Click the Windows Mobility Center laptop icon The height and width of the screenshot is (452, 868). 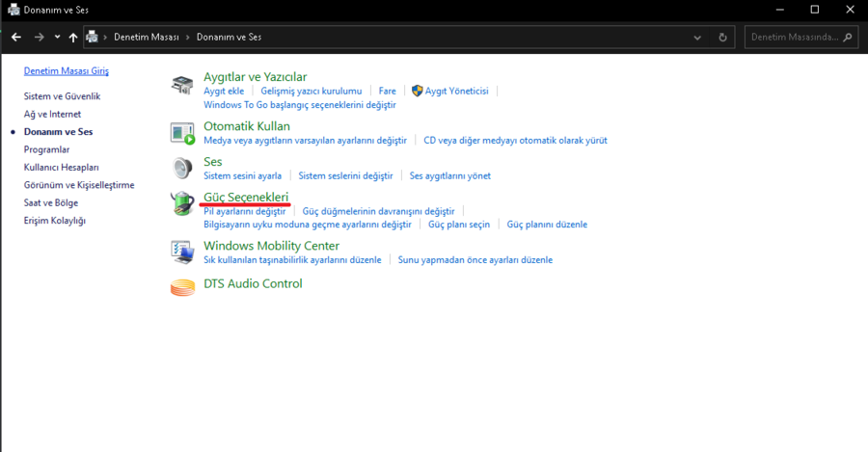[x=182, y=253]
